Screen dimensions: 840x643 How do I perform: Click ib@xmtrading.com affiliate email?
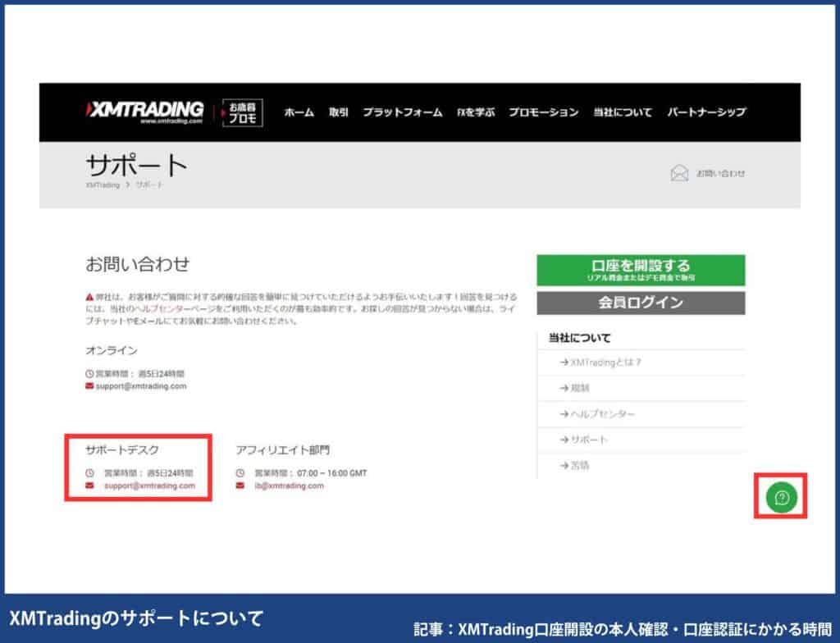(x=290, y=486)
